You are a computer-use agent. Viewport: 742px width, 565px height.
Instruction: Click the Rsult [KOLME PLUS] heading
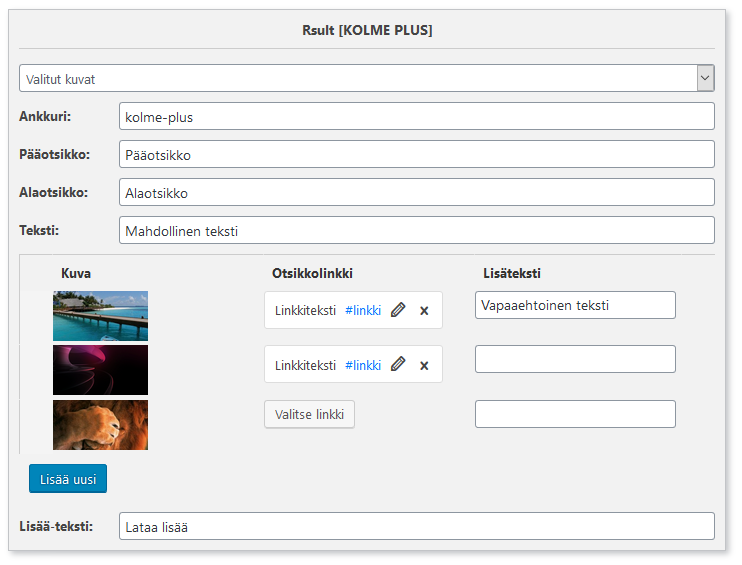367,30
